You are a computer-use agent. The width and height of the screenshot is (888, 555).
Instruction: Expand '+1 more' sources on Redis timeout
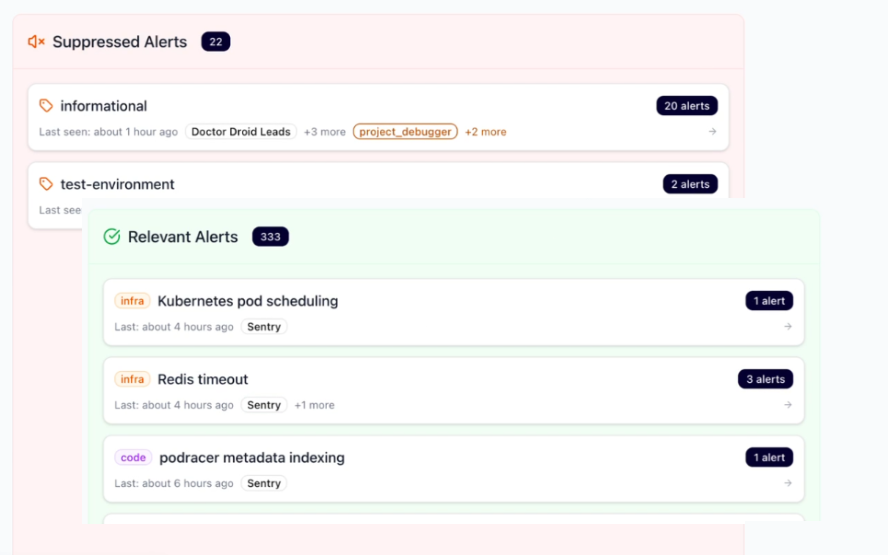click(x=314, y=405)
